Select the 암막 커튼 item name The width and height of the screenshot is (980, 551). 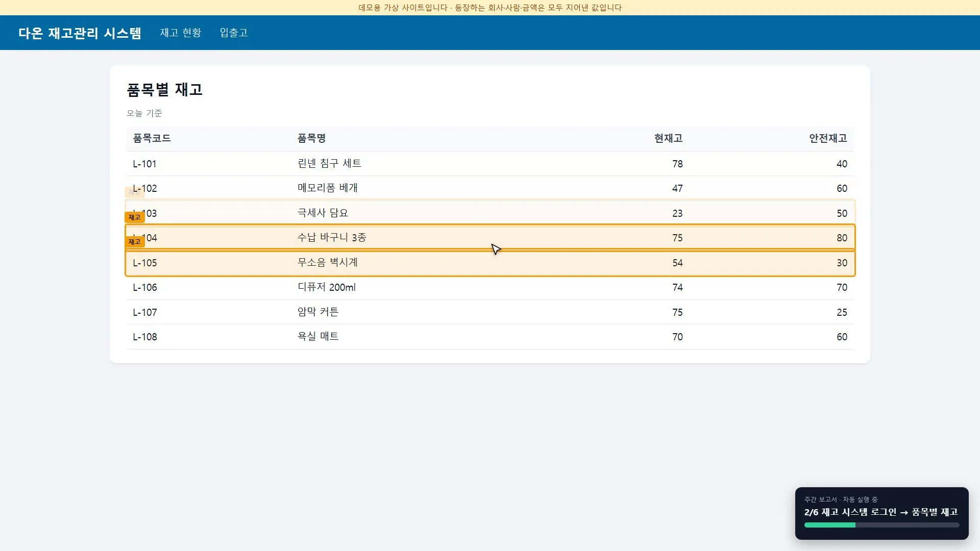(x=318, y=312)
